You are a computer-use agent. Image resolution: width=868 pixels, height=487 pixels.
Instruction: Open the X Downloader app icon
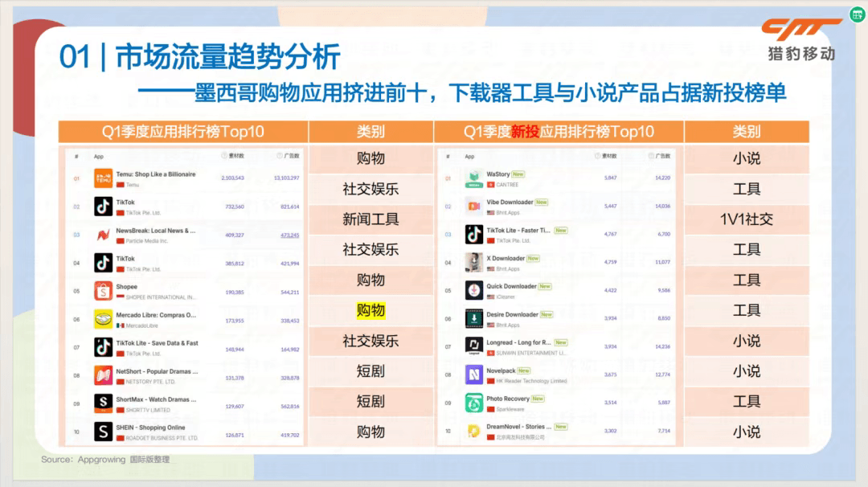[x=473, y=260]
